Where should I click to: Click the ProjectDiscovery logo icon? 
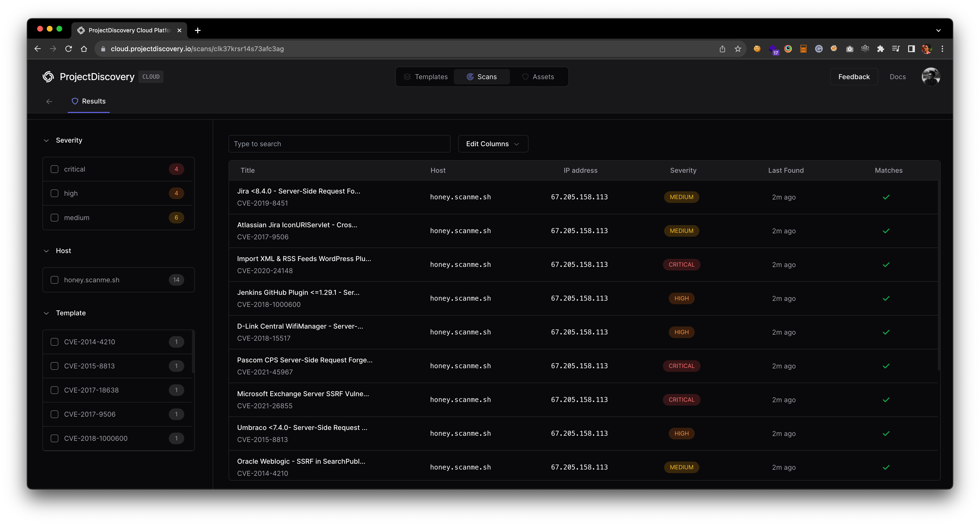pyautogui.click(x=48, y=76)
